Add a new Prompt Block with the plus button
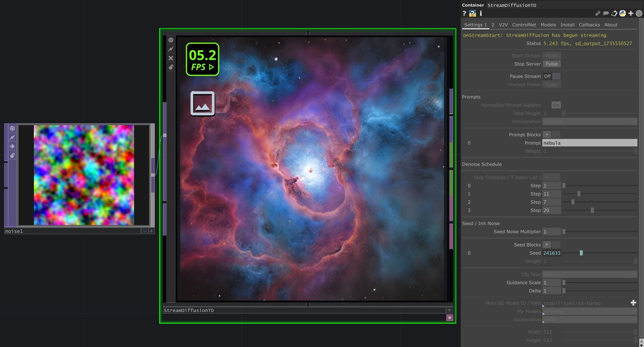This screenshot has width=644, height=347. click(546, 134)
